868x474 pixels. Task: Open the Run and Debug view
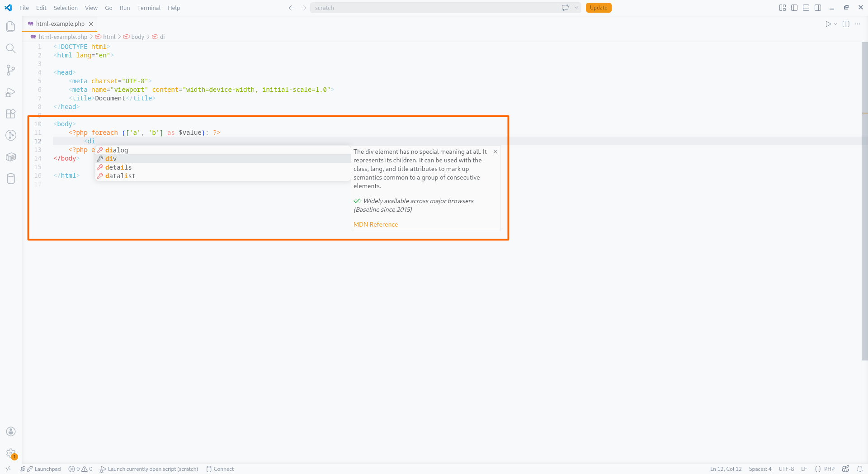(11, 92)
